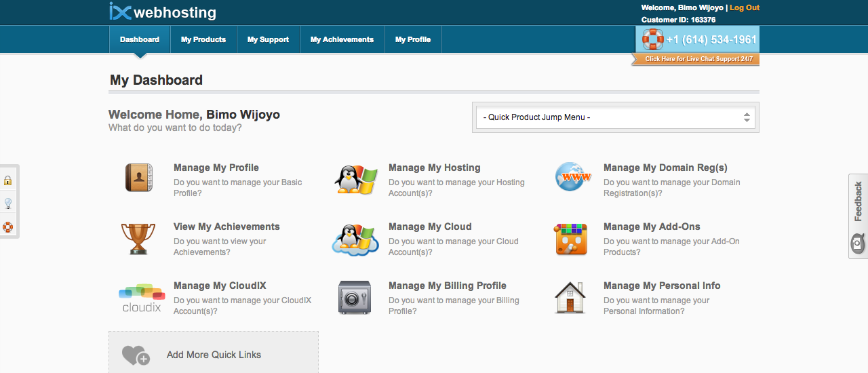Click the penguin cloud Manage My Cloud icon
Viewport: 868px width, 373px height.
tap(355, 239)
